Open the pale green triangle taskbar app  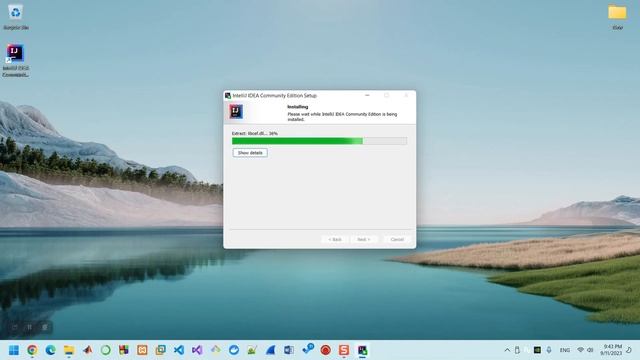pos(216,350)
